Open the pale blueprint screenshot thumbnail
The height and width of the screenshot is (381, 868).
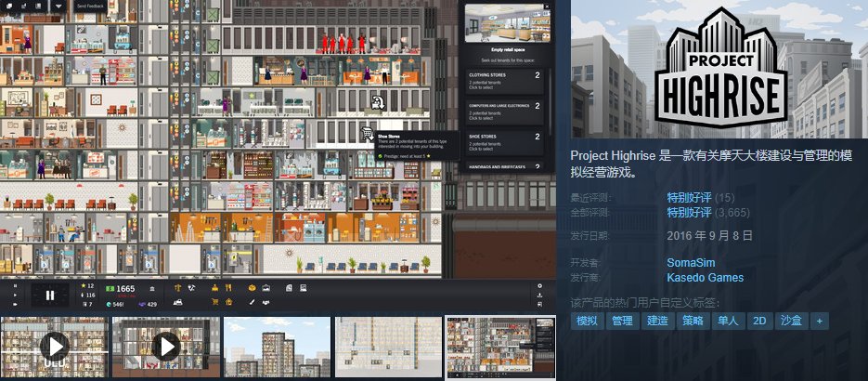[389, 347]
